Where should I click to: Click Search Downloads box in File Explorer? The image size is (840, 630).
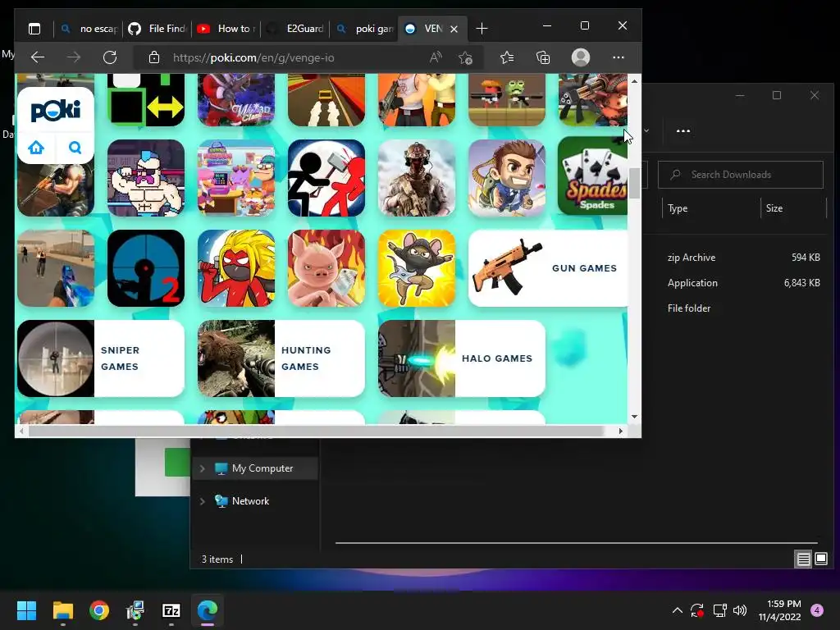click(741, 175)
